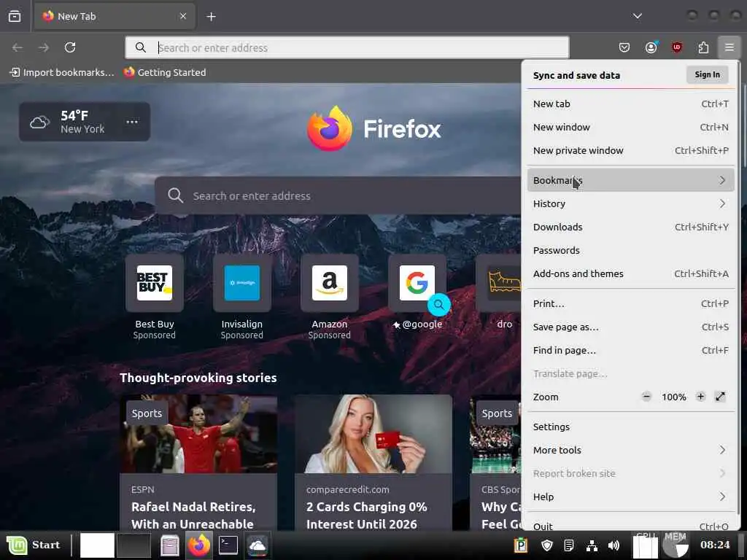Open the Firefox View icon at top left
The image size is (747, 560).
(x=15, y=16)
